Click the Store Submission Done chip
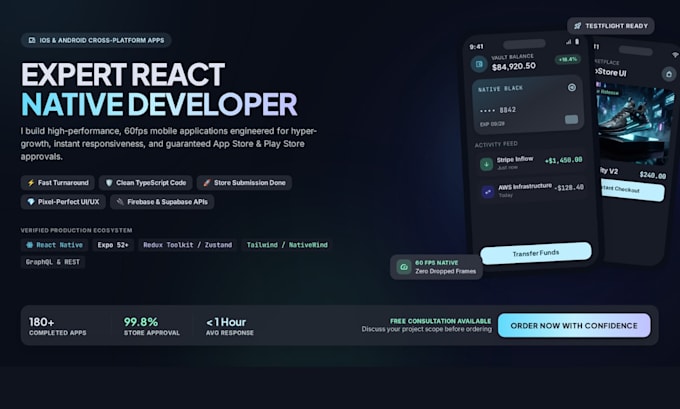 pyautogui.click(x=244, y=183)
